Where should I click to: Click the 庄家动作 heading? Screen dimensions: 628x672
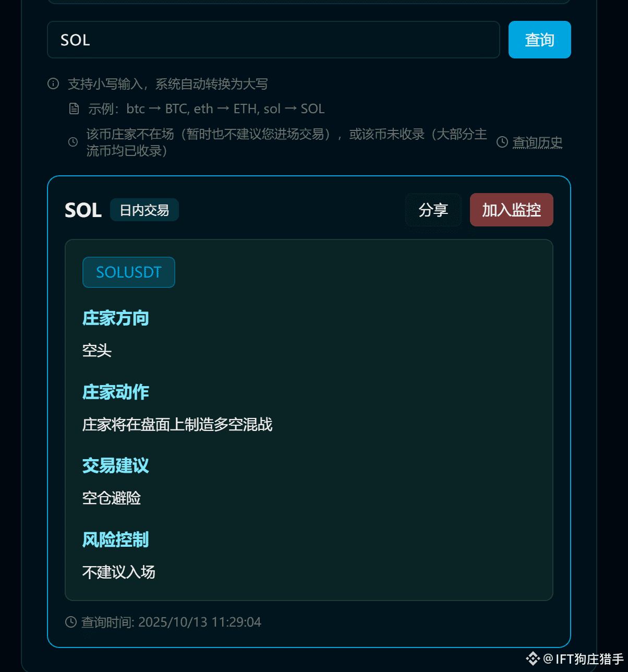click(x=115, y=392)
